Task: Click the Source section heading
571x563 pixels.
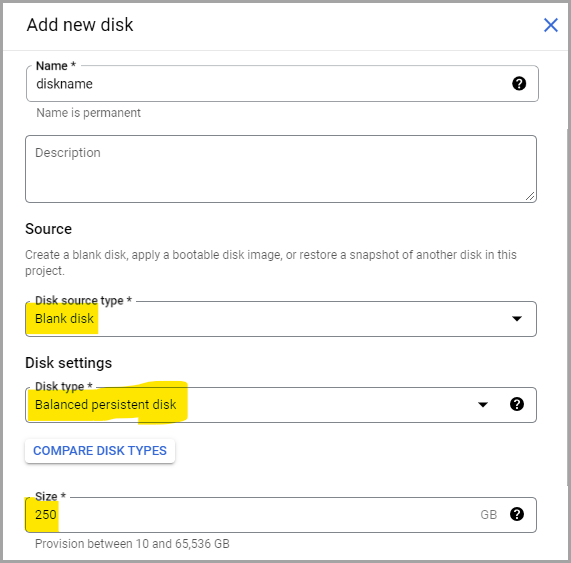Action: 48,229
